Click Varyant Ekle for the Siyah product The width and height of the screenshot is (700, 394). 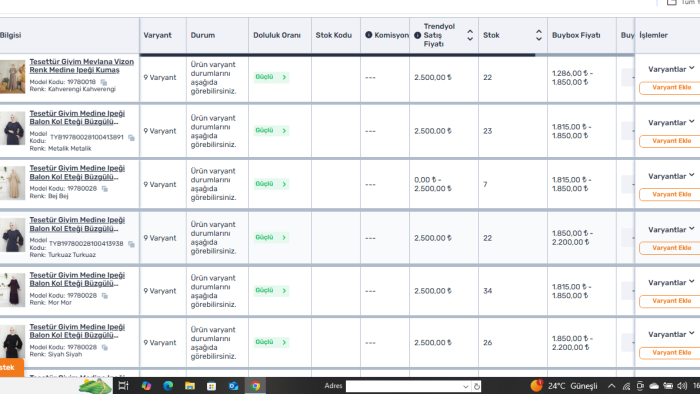671,353
